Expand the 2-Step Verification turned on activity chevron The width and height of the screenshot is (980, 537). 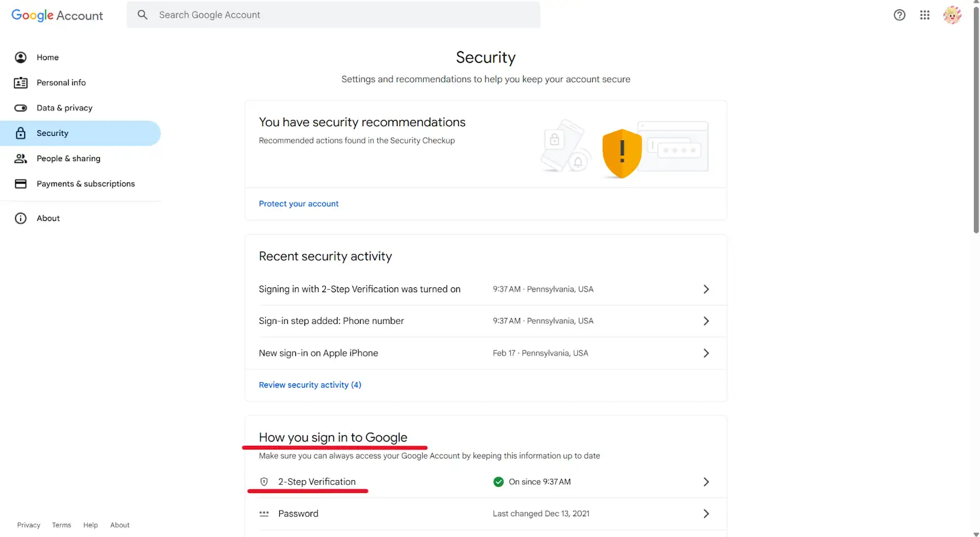[706, 289]
